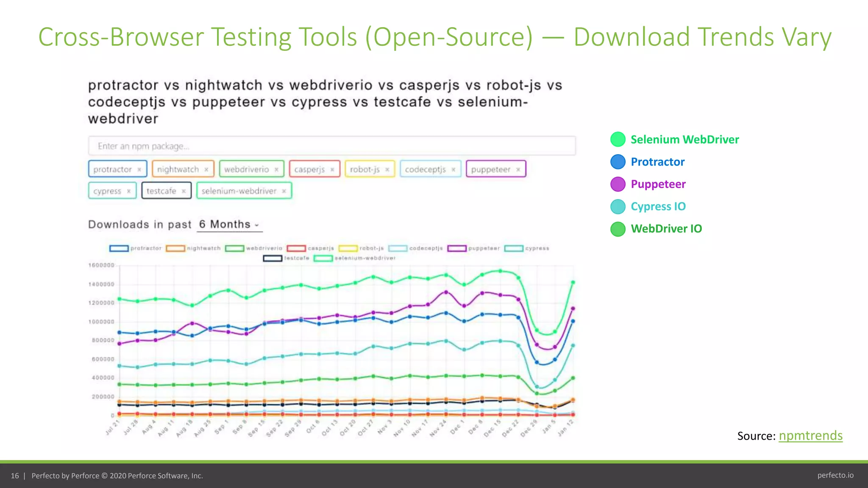This screenshot has height=488, width=868.
Task: Click the protractor tag label
Action: [113, 169]
